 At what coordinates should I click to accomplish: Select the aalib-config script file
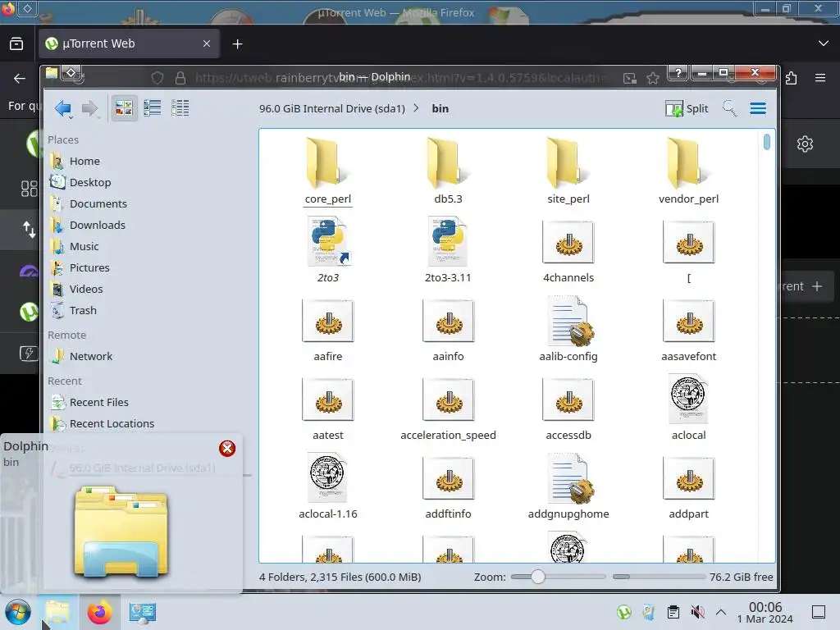tap(568, 328)
